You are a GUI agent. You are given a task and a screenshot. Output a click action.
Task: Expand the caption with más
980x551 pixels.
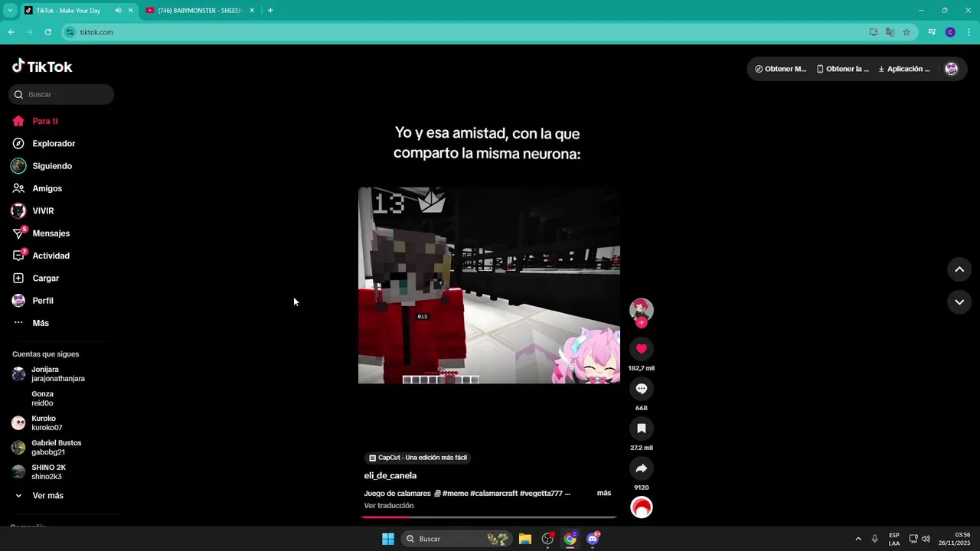[604, 493]
